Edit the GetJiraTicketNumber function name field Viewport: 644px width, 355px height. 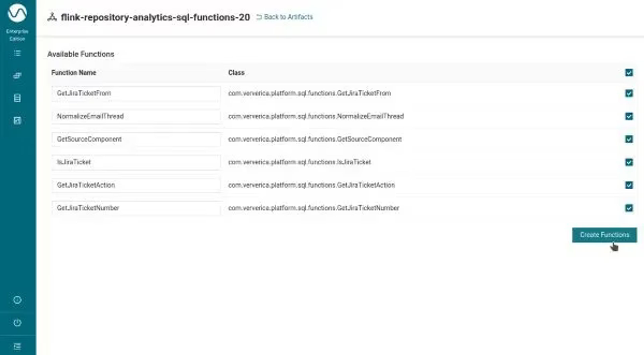[x=136, y=208]
